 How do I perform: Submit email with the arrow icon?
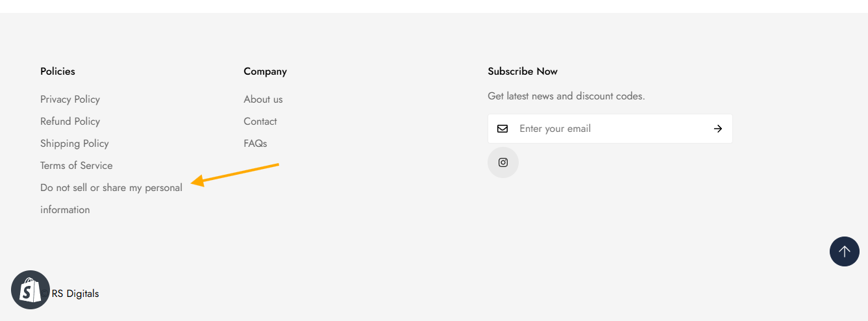pos(717,129)
